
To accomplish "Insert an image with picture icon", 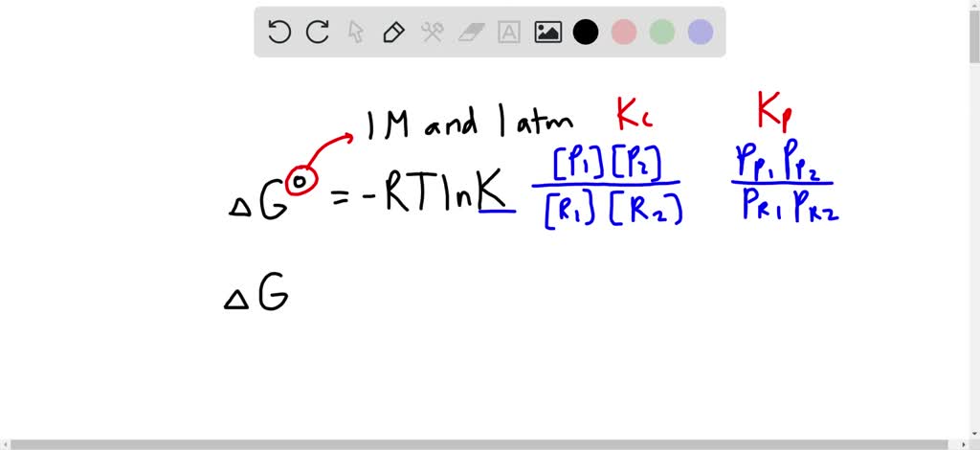I will coord(547,32).
